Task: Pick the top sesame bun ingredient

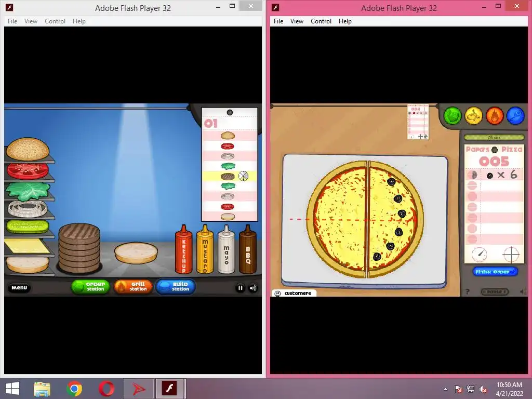Action: click(x=28, y=149)
